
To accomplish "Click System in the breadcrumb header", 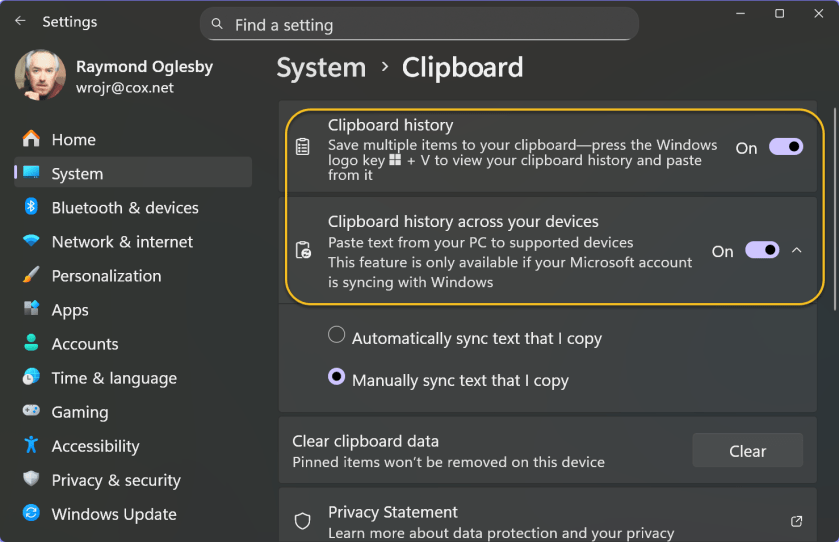I will pyautogui.click(x=321, y=68).
